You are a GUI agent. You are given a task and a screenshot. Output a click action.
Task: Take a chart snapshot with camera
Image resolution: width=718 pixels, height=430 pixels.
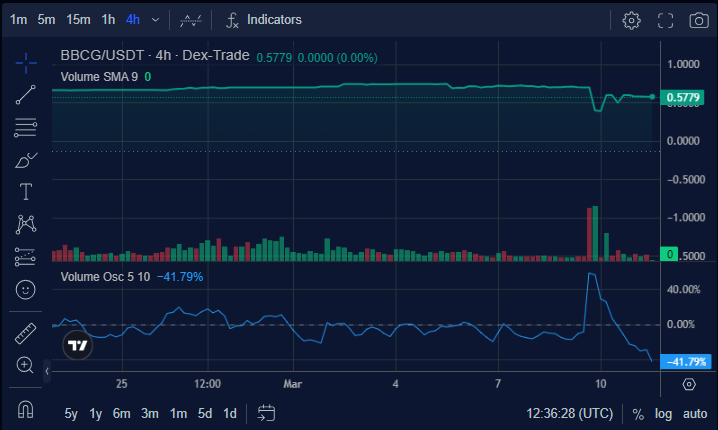tap(699, 21)
